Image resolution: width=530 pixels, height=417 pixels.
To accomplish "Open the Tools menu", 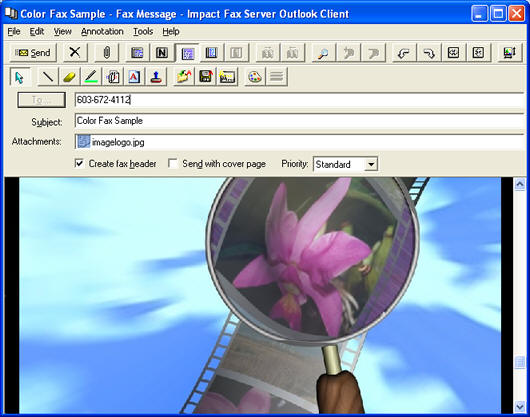I will [143, 31].
